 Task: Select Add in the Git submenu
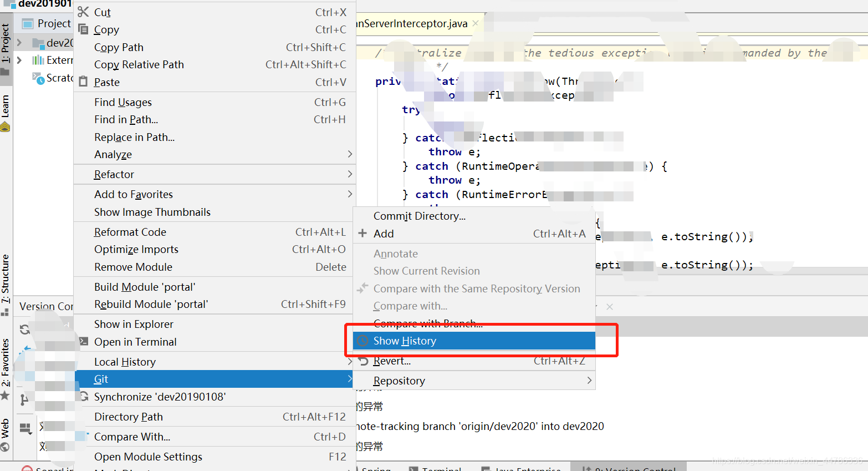(474, 234)
